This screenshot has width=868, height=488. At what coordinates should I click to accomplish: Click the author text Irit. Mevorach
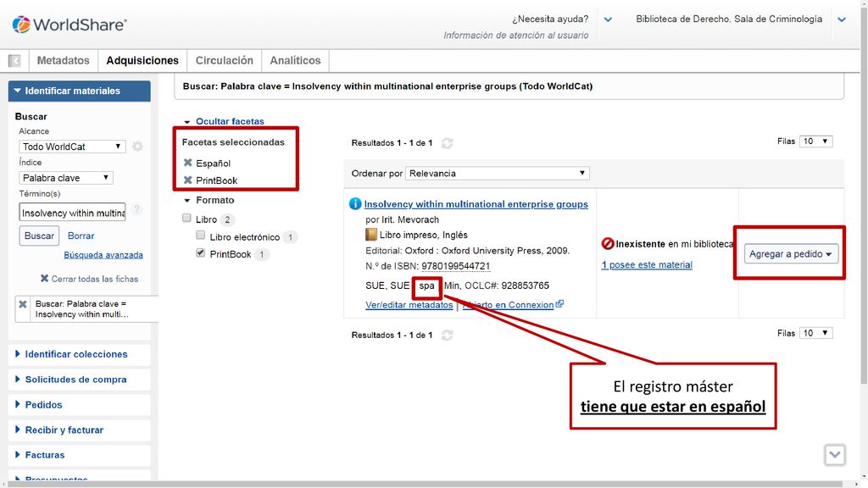click(410, 219)
